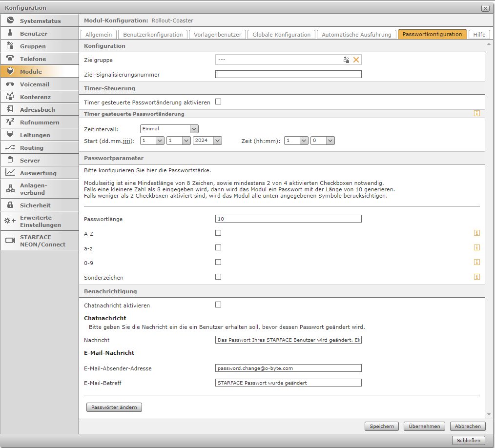The width and height of the screenshot is (495, 448).
Task: Click the Speichern button
Action: point(381,426)
